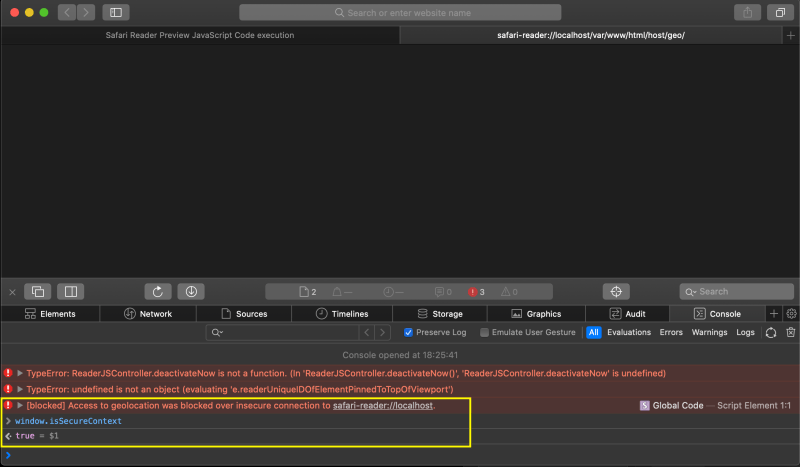This screenshot has height=467, width=800.
Task: Close the Web Inspector with the X icon
Action: pos(12,292)
